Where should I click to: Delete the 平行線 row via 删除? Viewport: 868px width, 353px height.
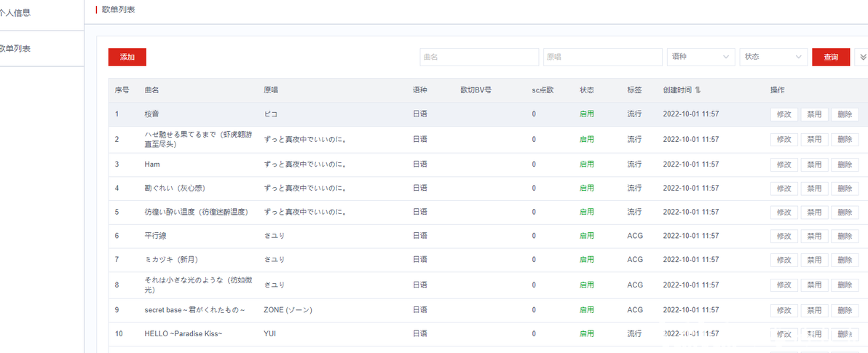click(x=845, y=236)
